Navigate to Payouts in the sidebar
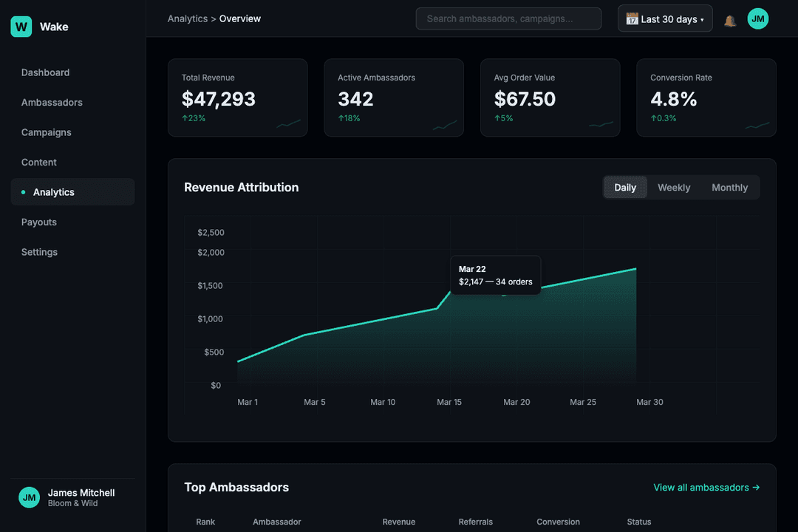Screen dimensions: 798x532 tap(38, 222)
